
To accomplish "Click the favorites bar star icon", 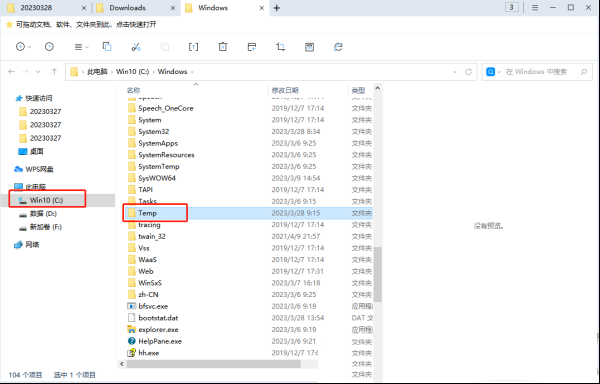I will point(10,24).
